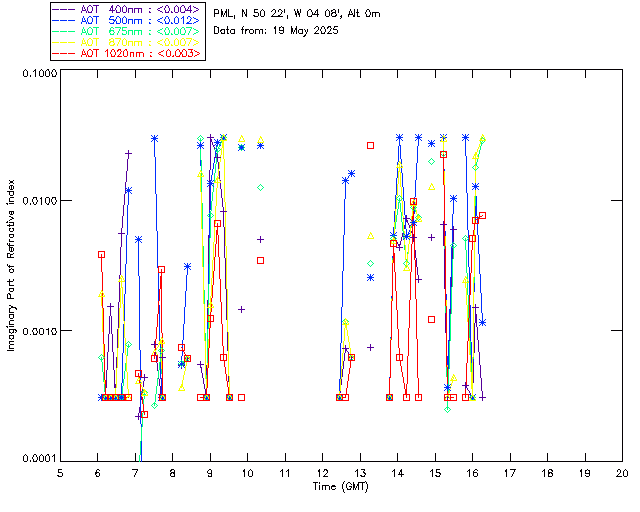640x512 pixels.
Task: Click the x-axis tick label 5
Action: pyautogui.click(x=60, y=473)
